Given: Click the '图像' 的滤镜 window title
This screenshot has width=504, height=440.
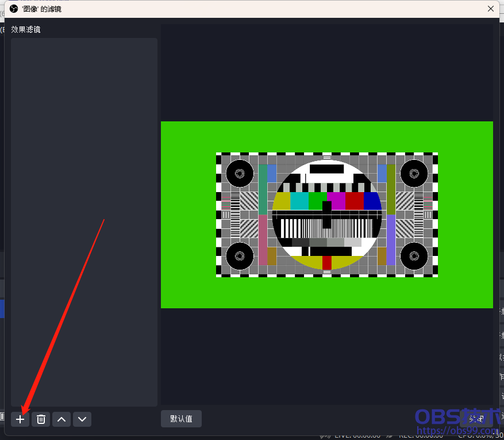Looking at the screenshot, I should [x=41, y=9].
